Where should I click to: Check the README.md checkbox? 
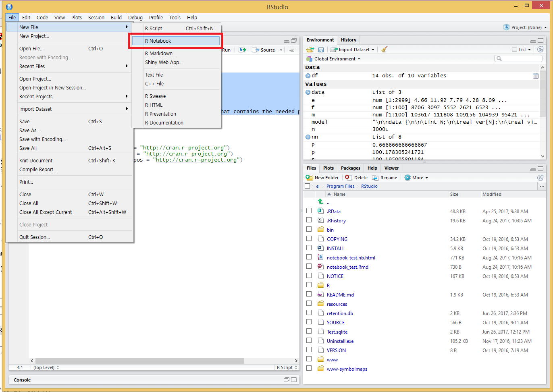pos(309,294)
